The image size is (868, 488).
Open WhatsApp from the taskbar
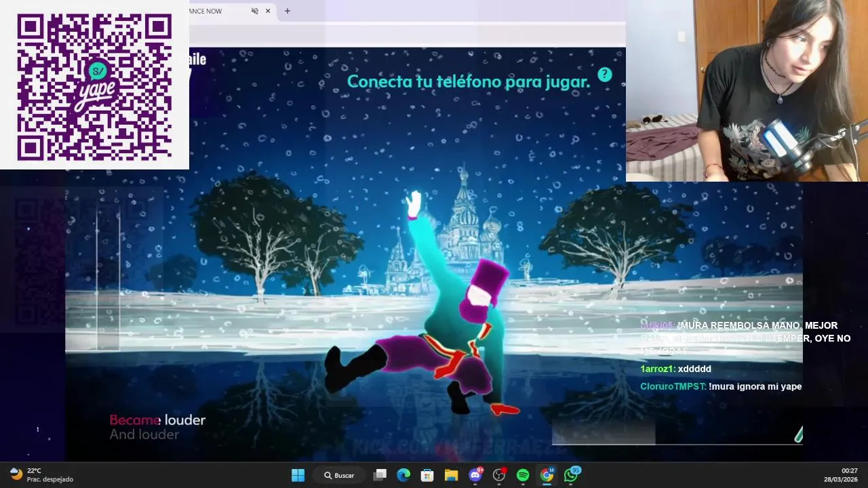tap(571, 475)
